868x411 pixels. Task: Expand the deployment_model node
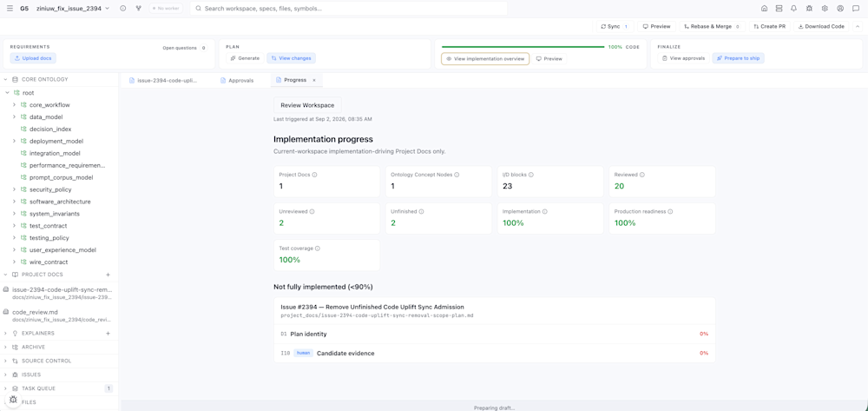pyautogui.click(x=15, y=142)
